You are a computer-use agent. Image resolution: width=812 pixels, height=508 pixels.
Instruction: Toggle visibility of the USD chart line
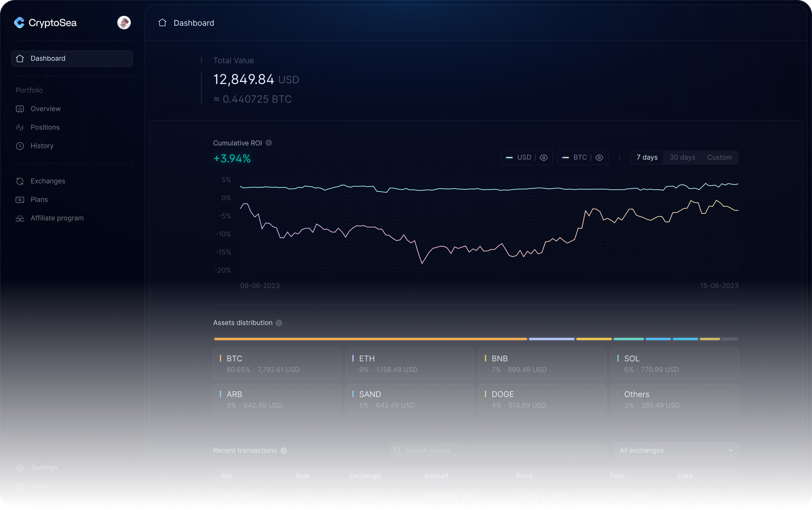544,157
